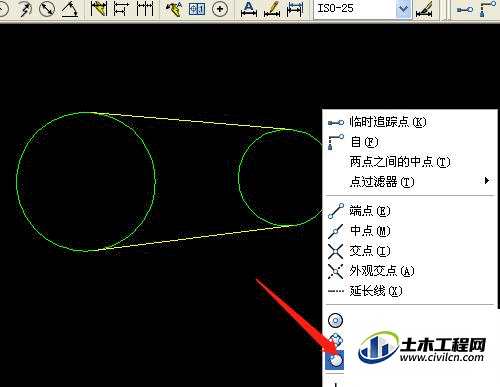
Task: Select the Baseline dimension tool
Action: pyautogui.click(x=121, y=9)
